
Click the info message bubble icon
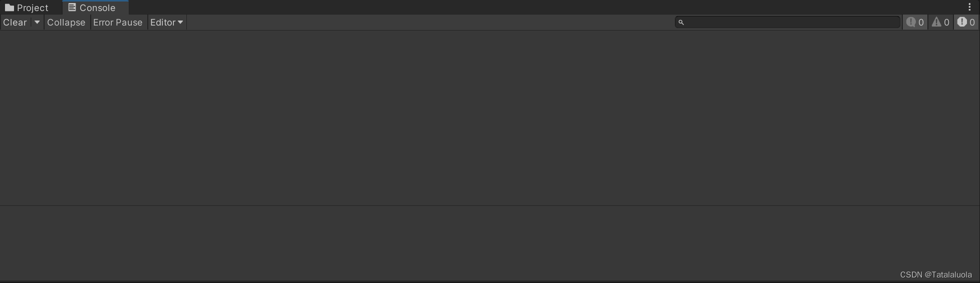tap(910, 22)
